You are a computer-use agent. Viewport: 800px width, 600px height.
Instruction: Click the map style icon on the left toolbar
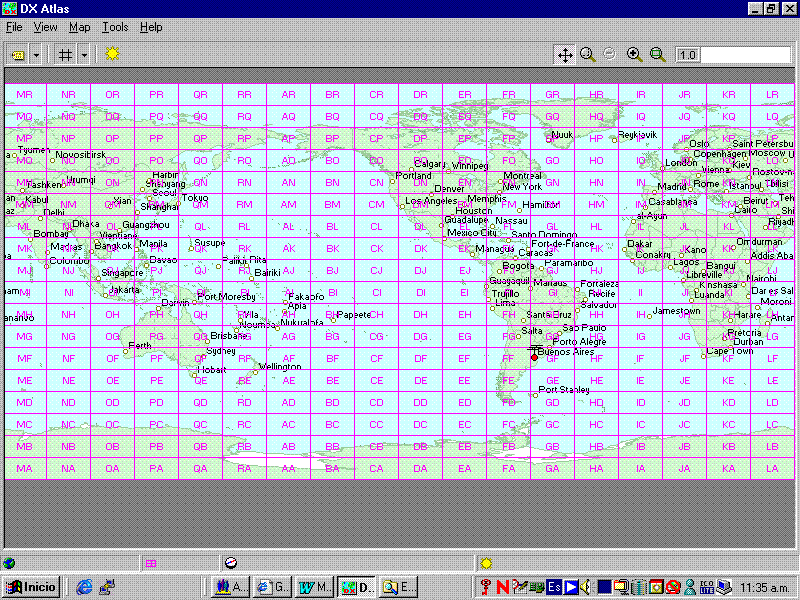coord(18,55)
